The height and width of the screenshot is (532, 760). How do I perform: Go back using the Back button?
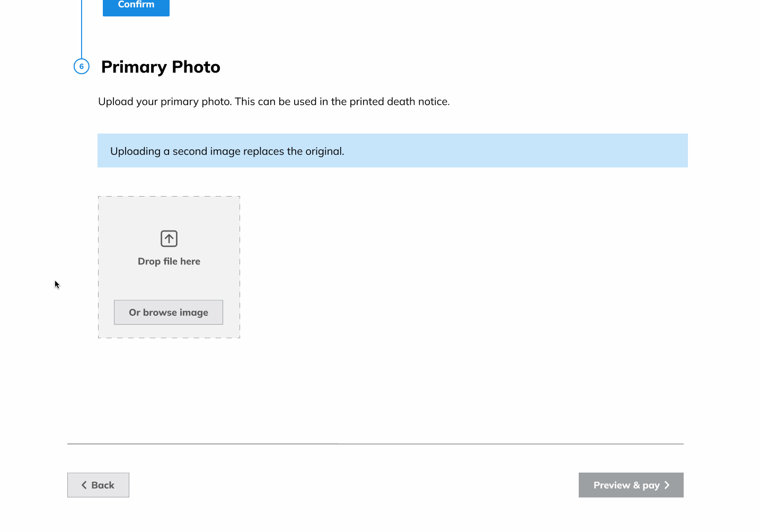click(98, 485)
